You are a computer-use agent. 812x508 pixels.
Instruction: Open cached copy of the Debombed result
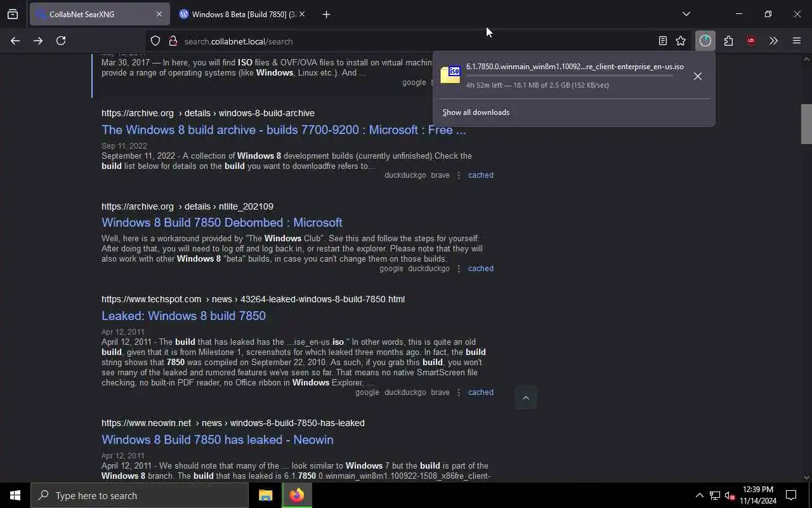(x=480, y=269)
